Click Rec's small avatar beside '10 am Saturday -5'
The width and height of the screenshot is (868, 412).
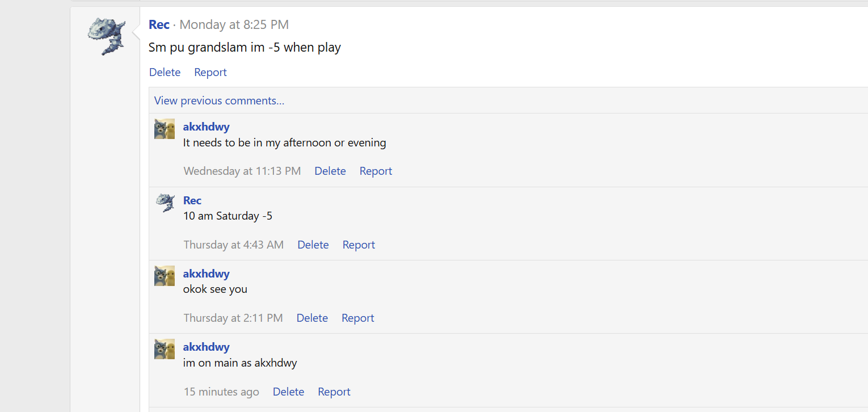pyautogui.click(x=165, y=202)
